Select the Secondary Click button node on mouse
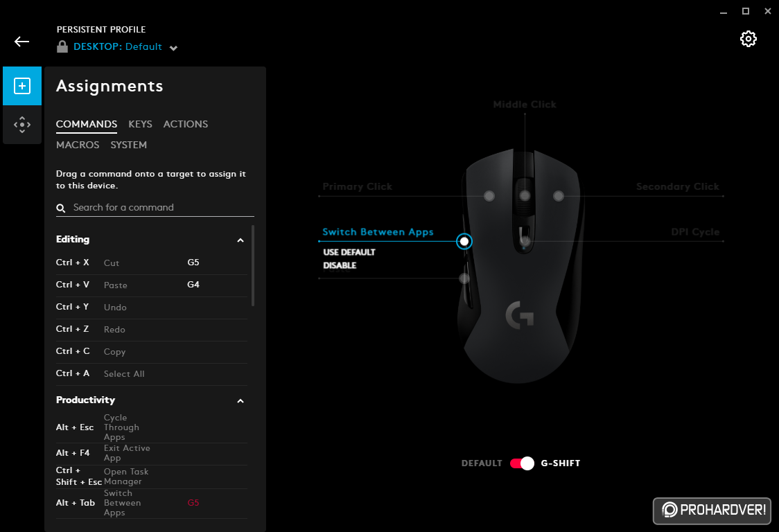Screen dimensions: 779x532 point(559,196)
